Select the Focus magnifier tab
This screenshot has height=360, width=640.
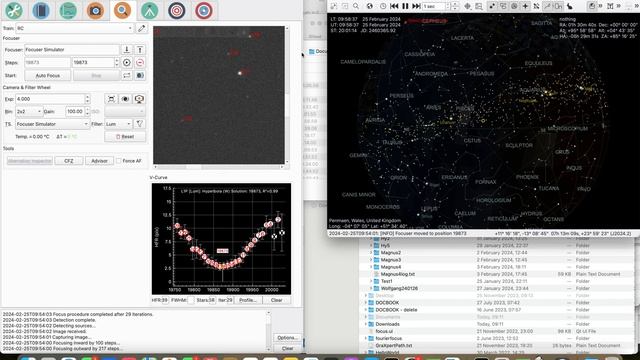tap(122, 10)
